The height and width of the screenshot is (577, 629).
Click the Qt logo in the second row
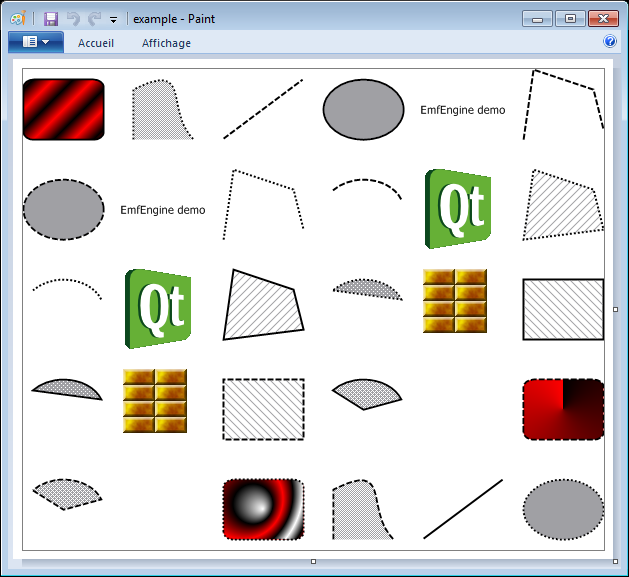click(x=458, y=209)
